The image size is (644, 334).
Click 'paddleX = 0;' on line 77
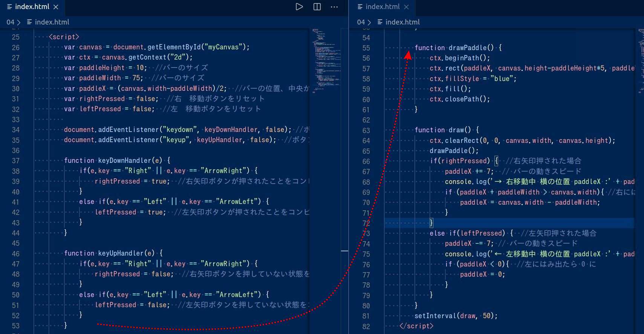click(482, 274)
